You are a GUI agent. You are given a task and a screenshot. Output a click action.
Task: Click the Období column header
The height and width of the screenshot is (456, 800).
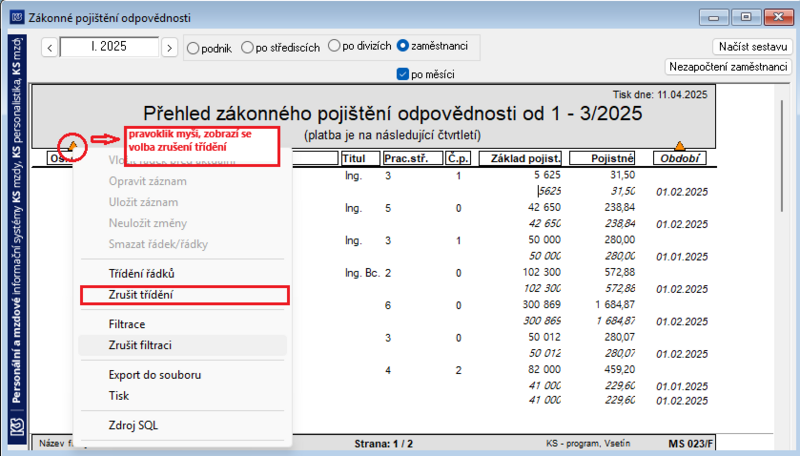[x=680, y=159]
